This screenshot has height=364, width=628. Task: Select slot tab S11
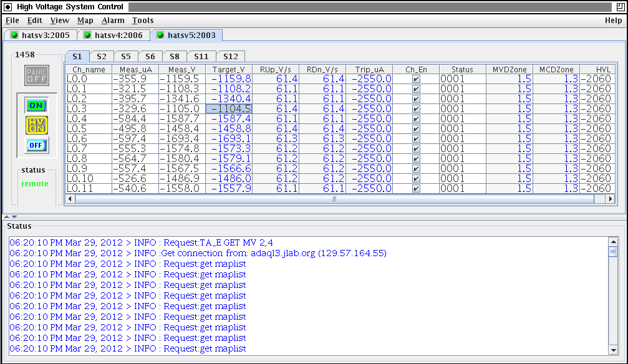201,57
